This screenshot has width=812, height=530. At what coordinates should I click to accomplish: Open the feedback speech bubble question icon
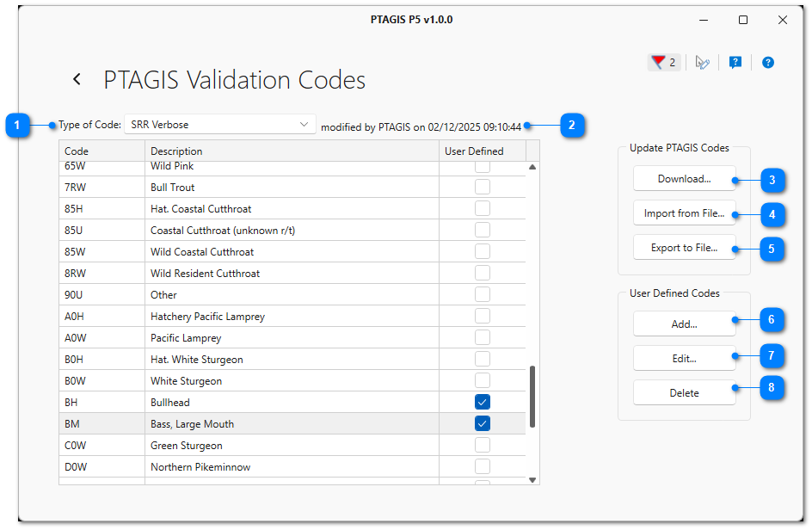pyautogui.click(x=735, y=63)
